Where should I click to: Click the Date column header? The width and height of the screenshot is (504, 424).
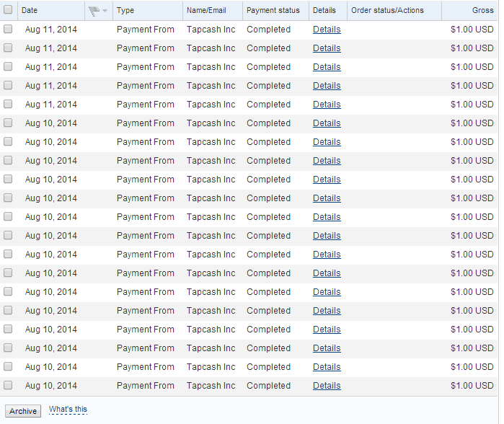click(x=30, y=10)
